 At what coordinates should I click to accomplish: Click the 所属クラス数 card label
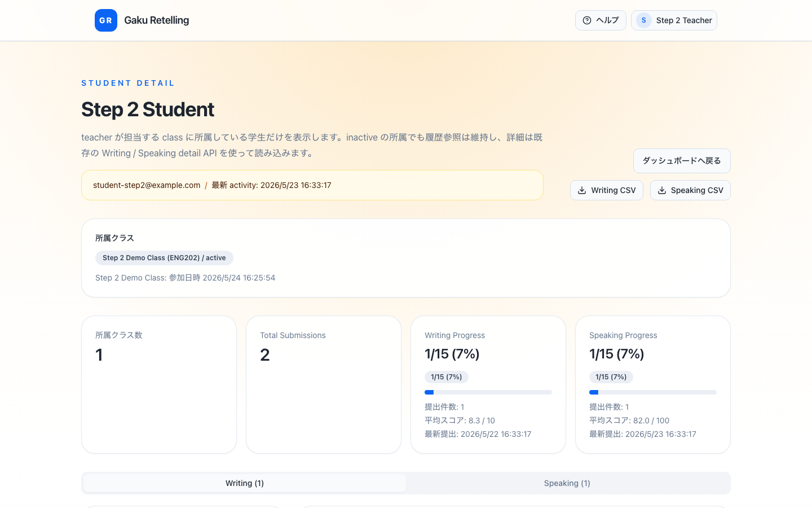(x=118, y=335)
